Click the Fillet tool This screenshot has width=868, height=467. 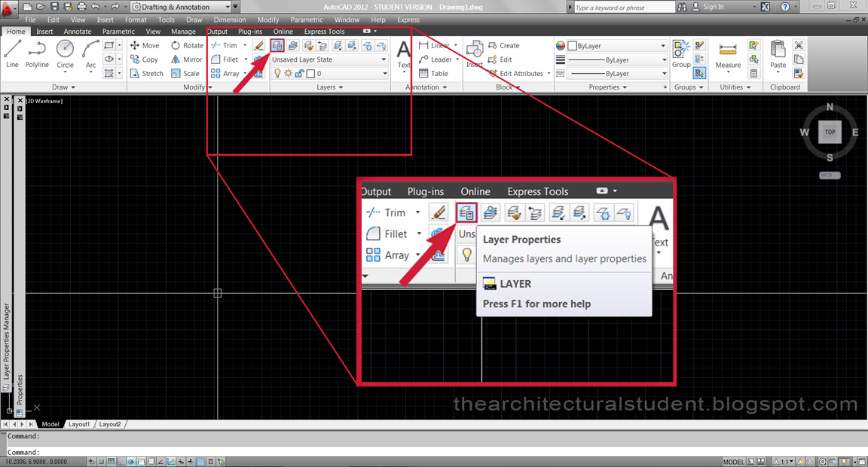(x=225, y=60)
